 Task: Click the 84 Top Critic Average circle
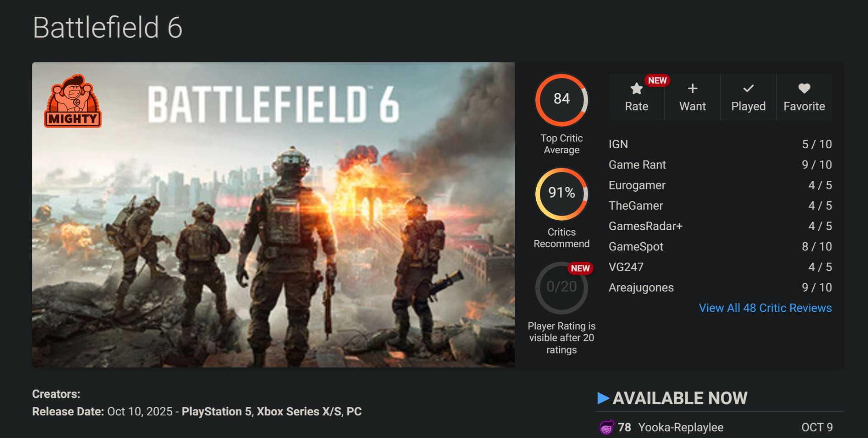[561, 100]
